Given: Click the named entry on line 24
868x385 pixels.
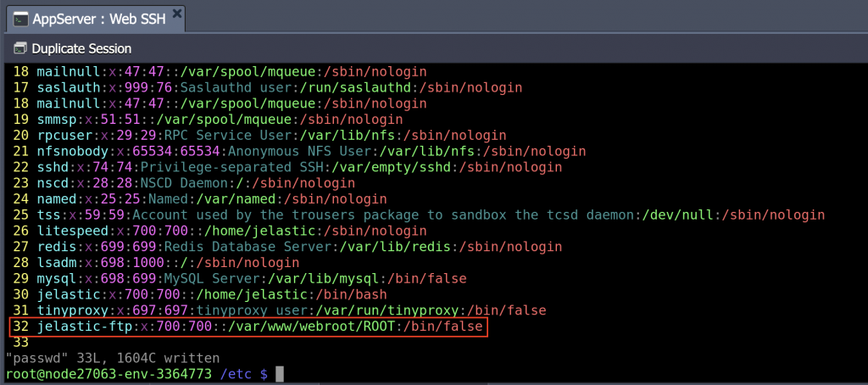Looking at the screenshot, I should (x=200, y=198).
